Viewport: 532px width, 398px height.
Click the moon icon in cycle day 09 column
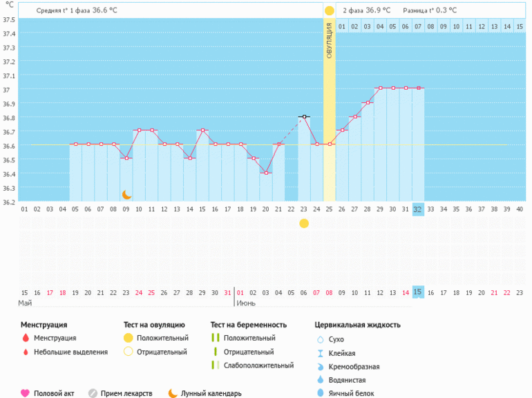coord(126,195)
